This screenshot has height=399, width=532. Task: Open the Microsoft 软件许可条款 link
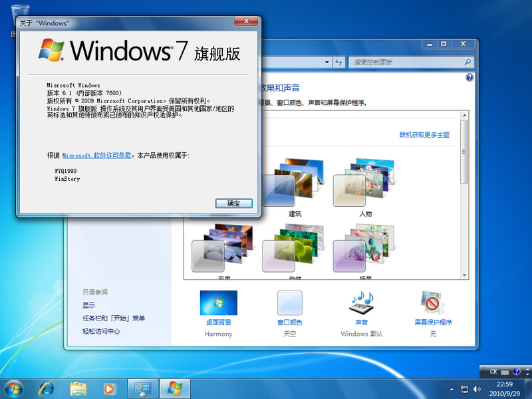click(x=96, y=156)
